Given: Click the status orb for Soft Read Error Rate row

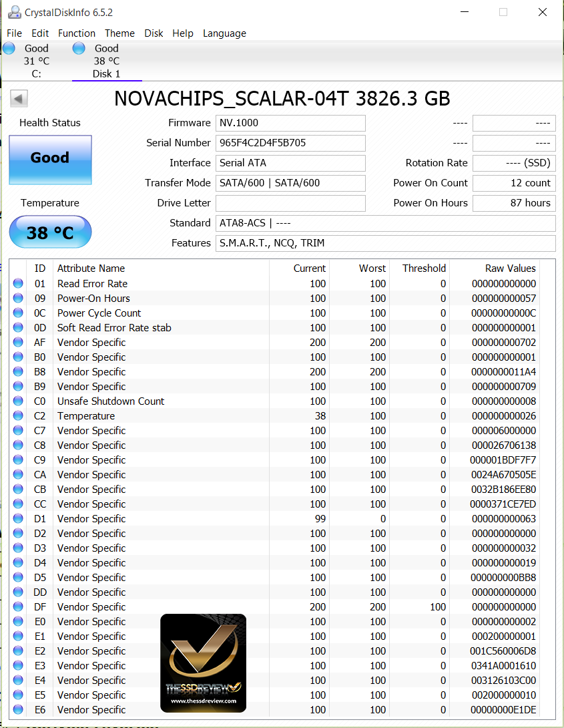Looking at the screenshot, I should [x=18, y=327].
